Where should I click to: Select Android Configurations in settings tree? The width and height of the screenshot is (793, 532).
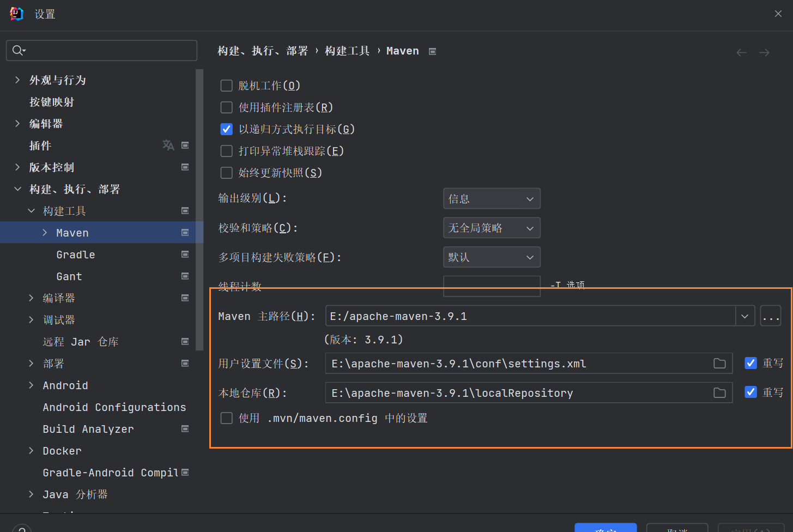114,407
